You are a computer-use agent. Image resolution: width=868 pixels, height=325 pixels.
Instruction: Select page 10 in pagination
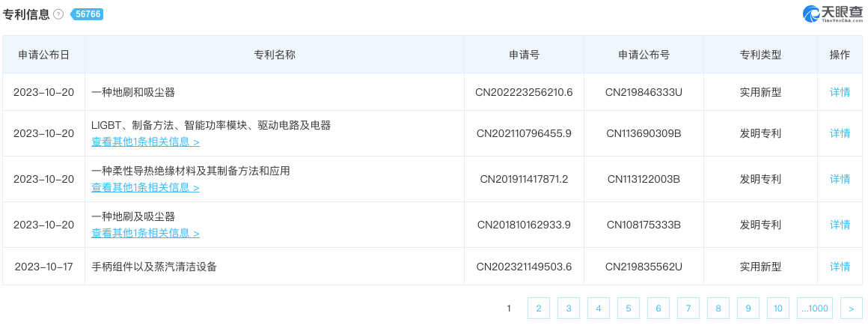tap(777, 308)
